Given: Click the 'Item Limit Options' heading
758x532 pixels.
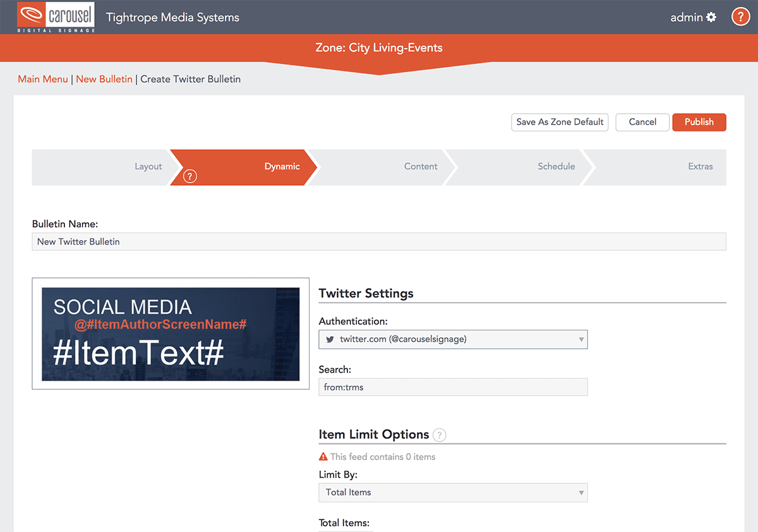Looking at the screenshot, I should point(374,435).
